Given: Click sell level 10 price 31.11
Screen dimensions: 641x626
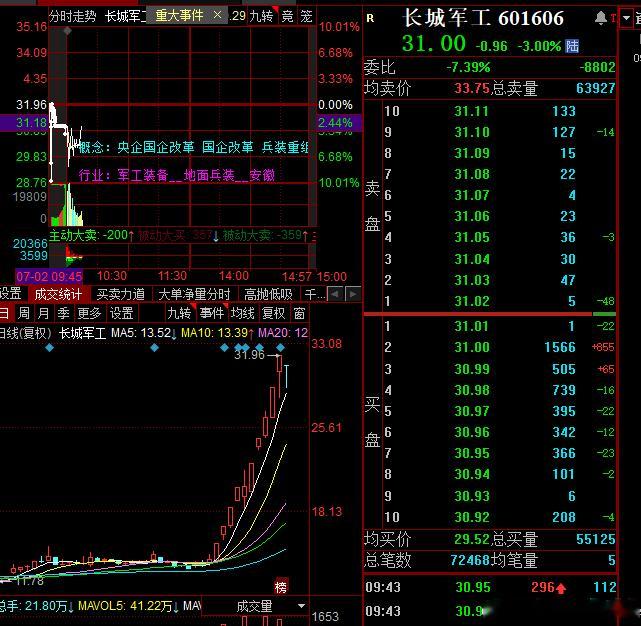Looking at the screenshot, I should (471, 111).
